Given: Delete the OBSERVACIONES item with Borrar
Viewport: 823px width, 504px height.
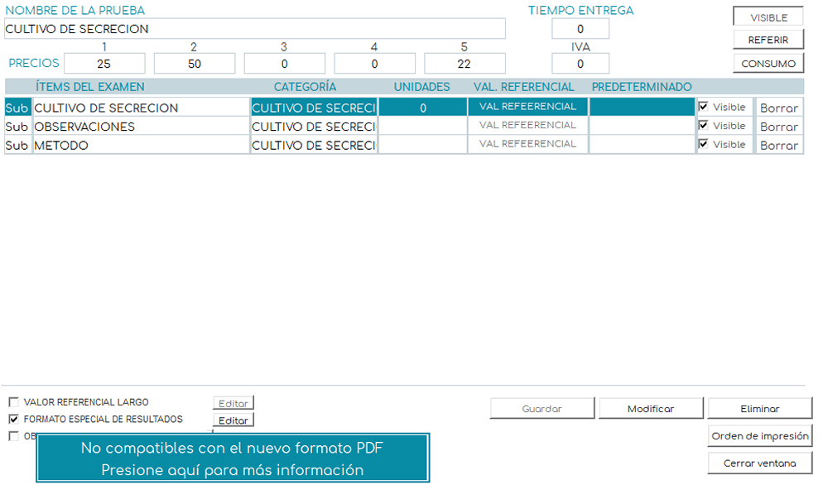Looking at the screenshot, I should coord(778,127).
